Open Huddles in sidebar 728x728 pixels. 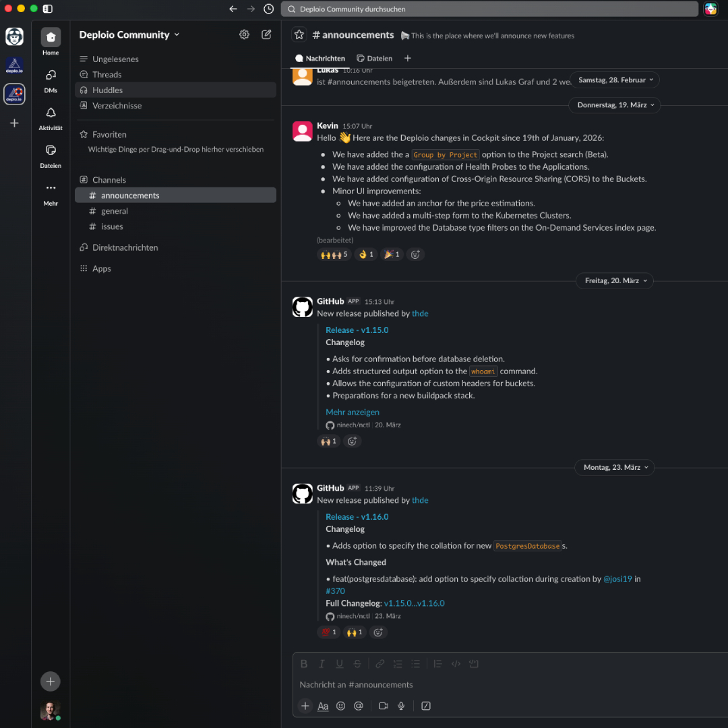click(175, 90)
